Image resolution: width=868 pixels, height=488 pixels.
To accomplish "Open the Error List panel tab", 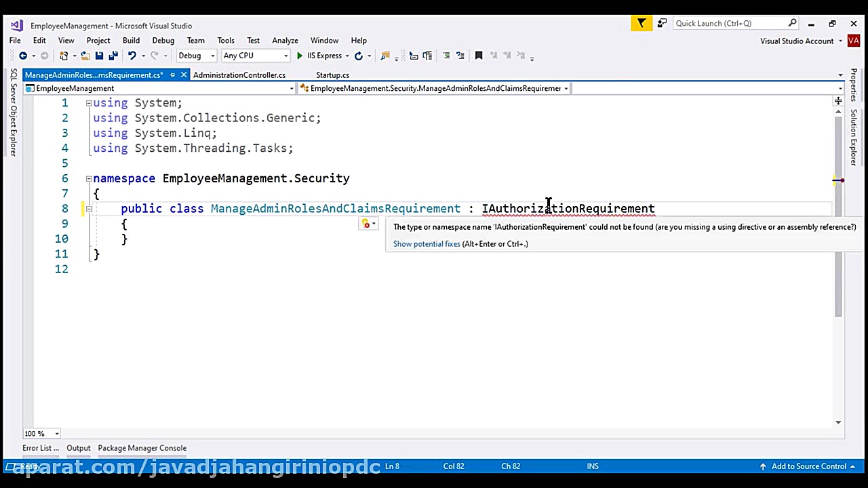I will [41, 448].
